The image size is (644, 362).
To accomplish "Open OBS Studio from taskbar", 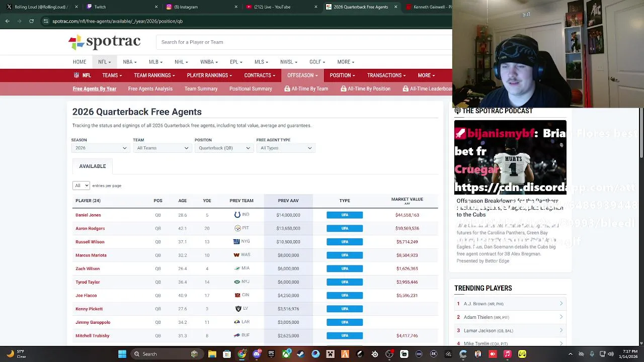I will coord(389,354).
